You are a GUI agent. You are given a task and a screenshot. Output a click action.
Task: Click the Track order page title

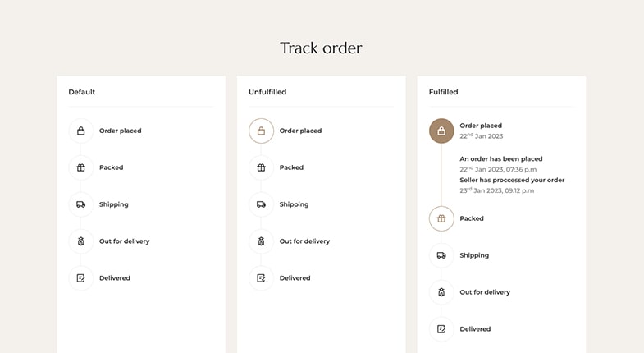click(x=321, y=48)
